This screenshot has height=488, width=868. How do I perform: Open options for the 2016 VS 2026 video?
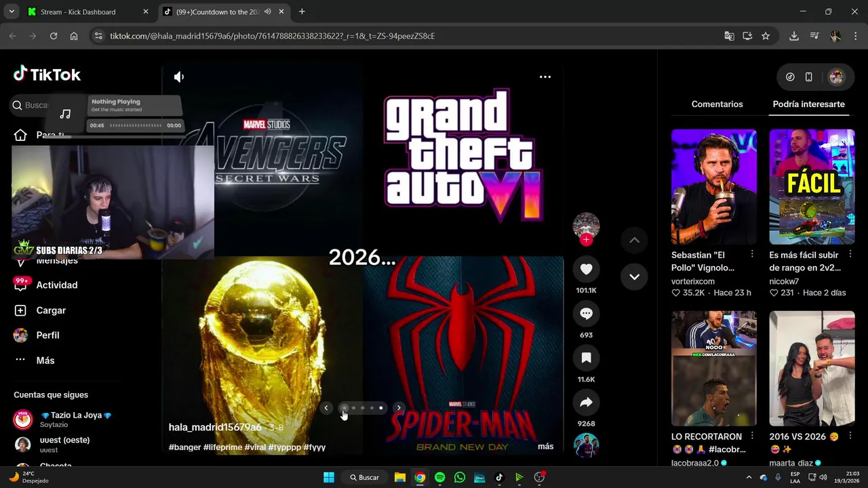tap(850, 436)
